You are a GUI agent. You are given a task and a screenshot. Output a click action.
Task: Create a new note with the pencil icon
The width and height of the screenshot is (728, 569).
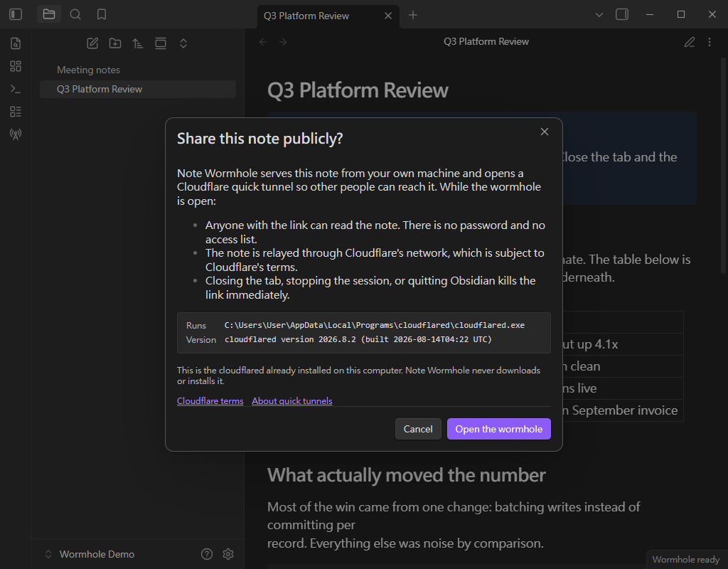[x=92, y=43]
